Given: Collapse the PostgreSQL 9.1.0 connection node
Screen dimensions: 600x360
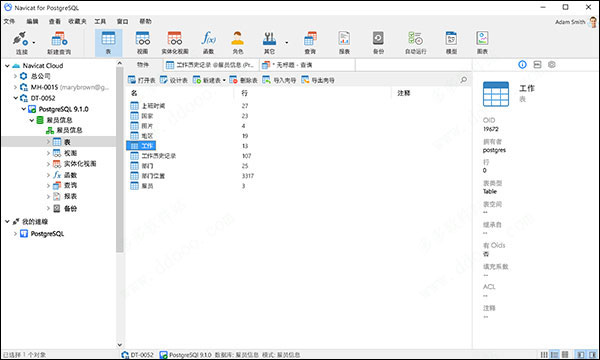Looking at the screenshot, I should point(24,109).
